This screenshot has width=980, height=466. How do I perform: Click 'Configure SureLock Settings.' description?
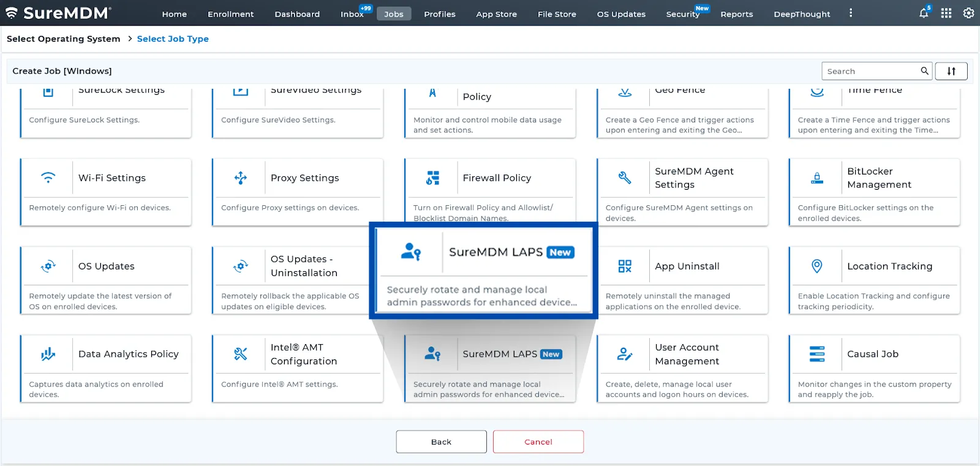pyautogui.click(x=85, y=120)
